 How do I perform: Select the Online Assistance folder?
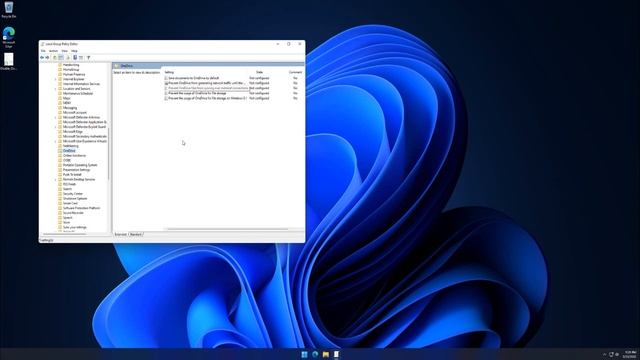point(74,156)
